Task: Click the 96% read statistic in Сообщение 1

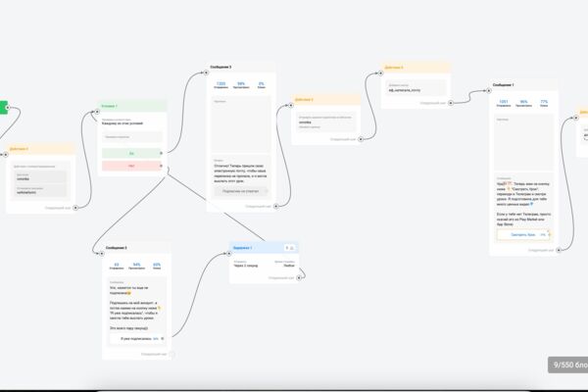Action: 523,102
